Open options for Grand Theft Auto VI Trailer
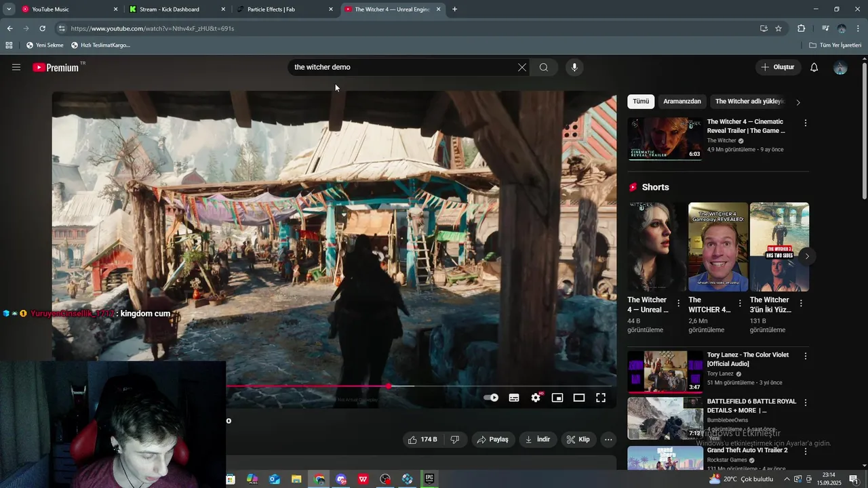Image resolution: width=868 pixels, height=488 pixels. (806, 451)
